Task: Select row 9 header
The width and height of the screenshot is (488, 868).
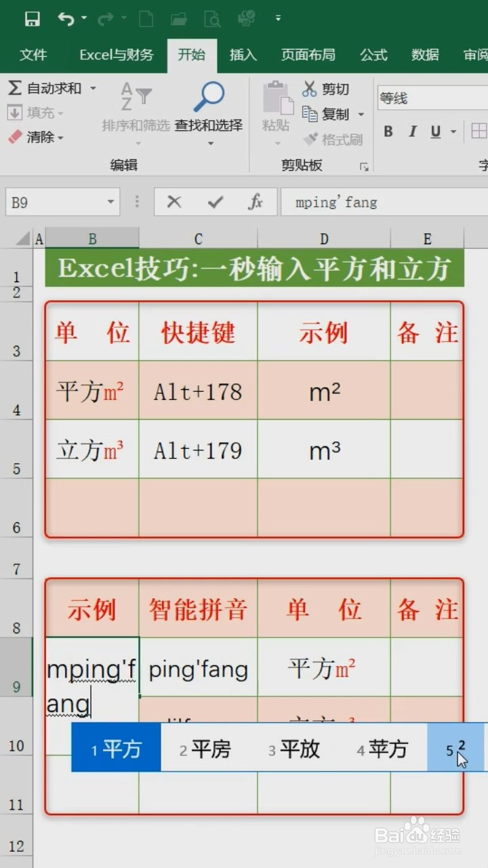Action: [x=16, y=667]
